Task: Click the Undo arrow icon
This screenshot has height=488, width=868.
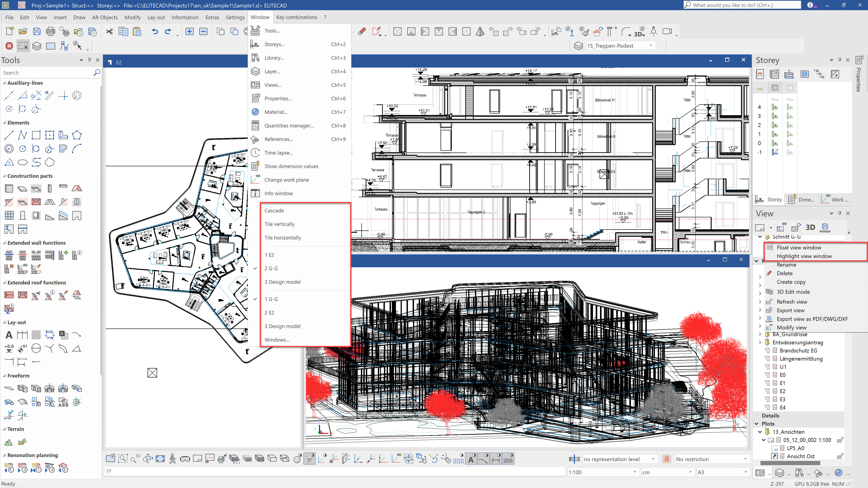Action: (x=155, y=32)
